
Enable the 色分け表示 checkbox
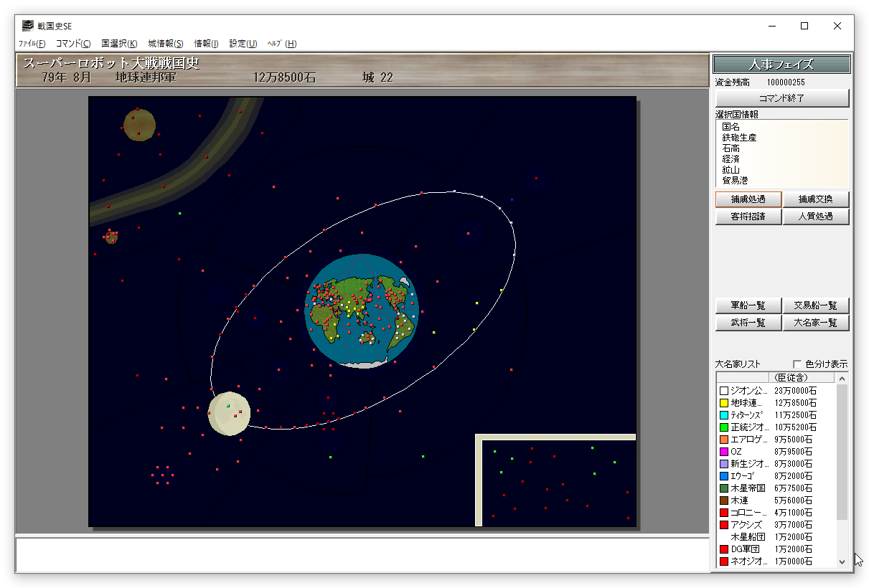[x=797, y=364]
